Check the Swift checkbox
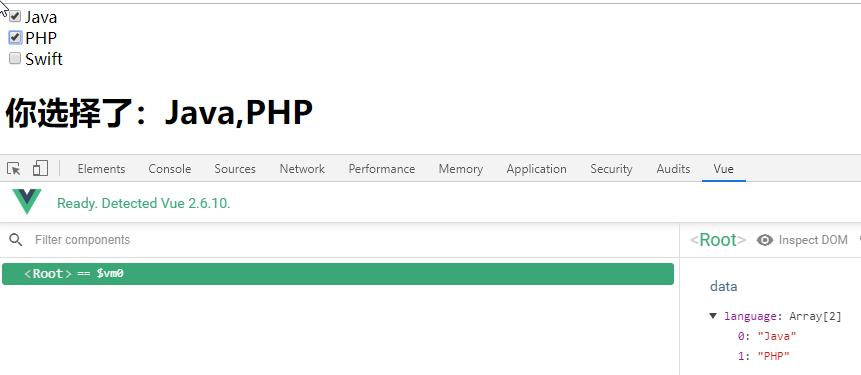 click(15, 58)
